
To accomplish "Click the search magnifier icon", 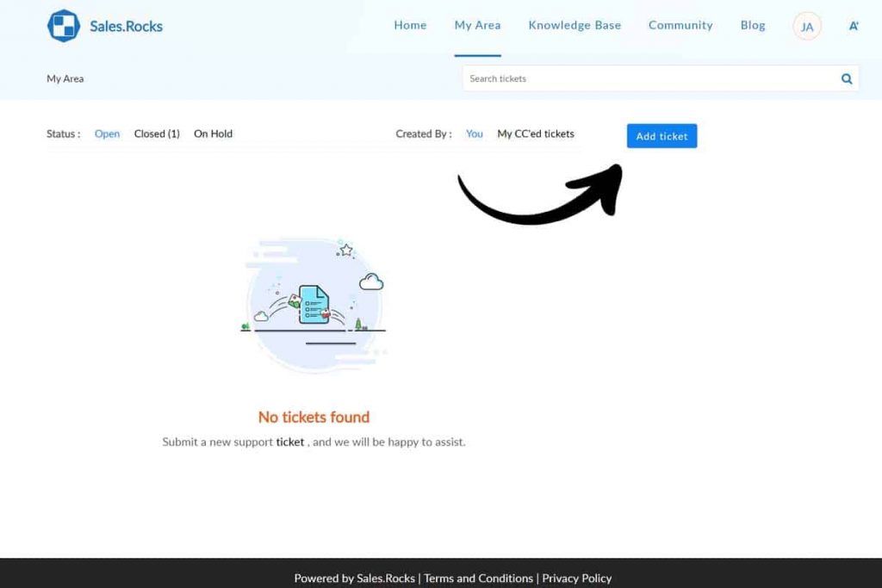I will point(847,79).
